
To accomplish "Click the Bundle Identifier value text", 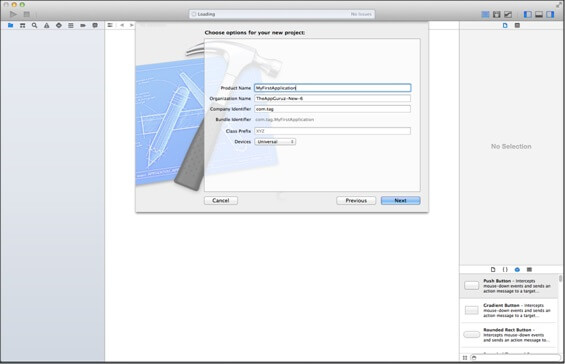I will pos(285,119).
